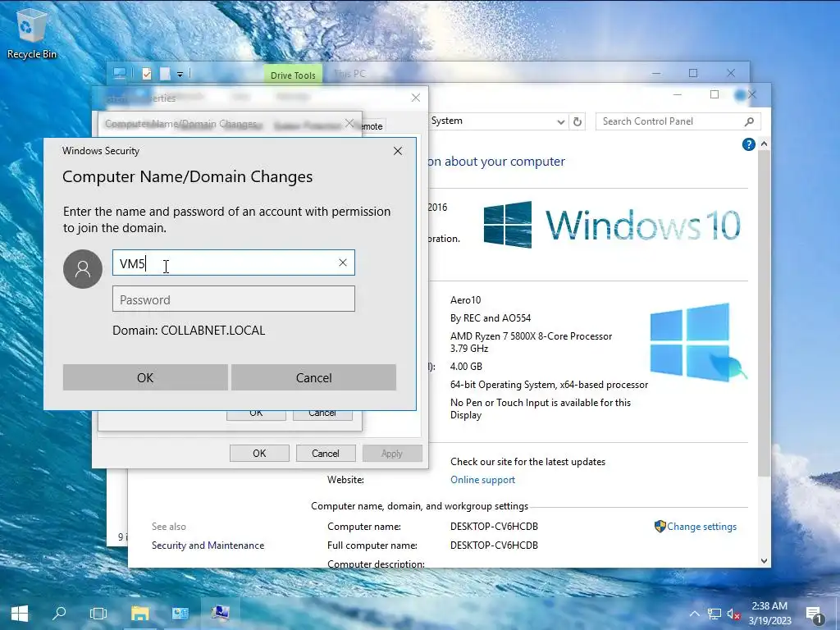Viewport: 840px width, 630px height.
Task: Click the muted volume tray icon
Action: click(733, 614)
